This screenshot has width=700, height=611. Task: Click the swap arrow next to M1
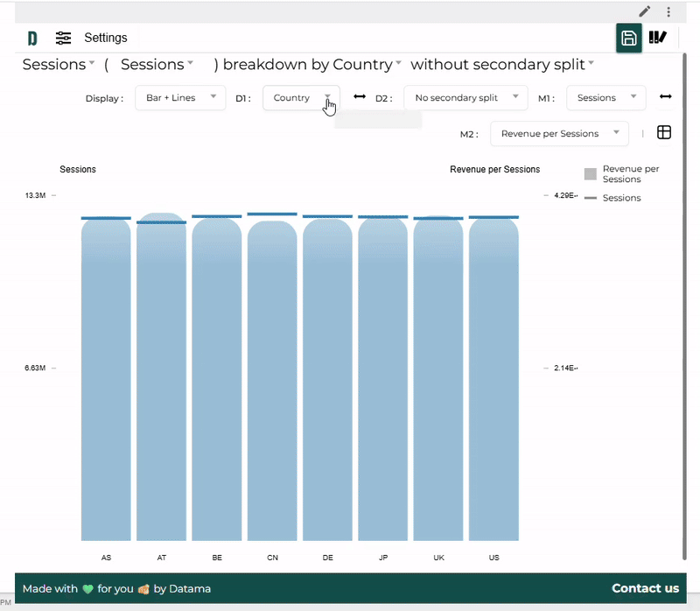tap(666, 97)
